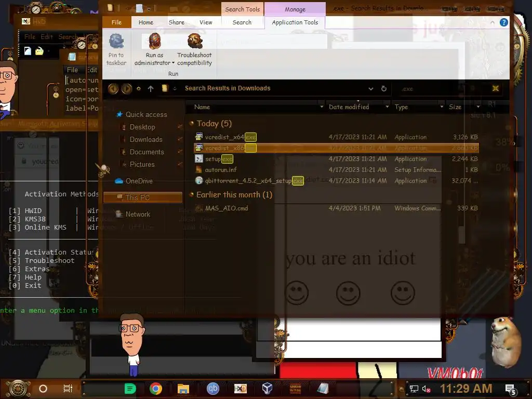Click the Up one level arrow
532x399 pixels.
pos(151,88)
